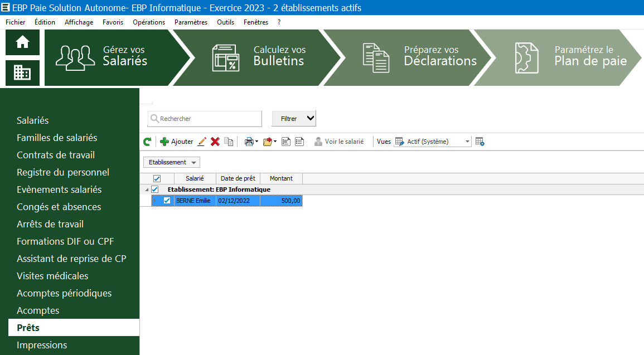
Task: Open the Actif (Système) views dropdown
Action: pyautogui.click(x=467, y=142)
